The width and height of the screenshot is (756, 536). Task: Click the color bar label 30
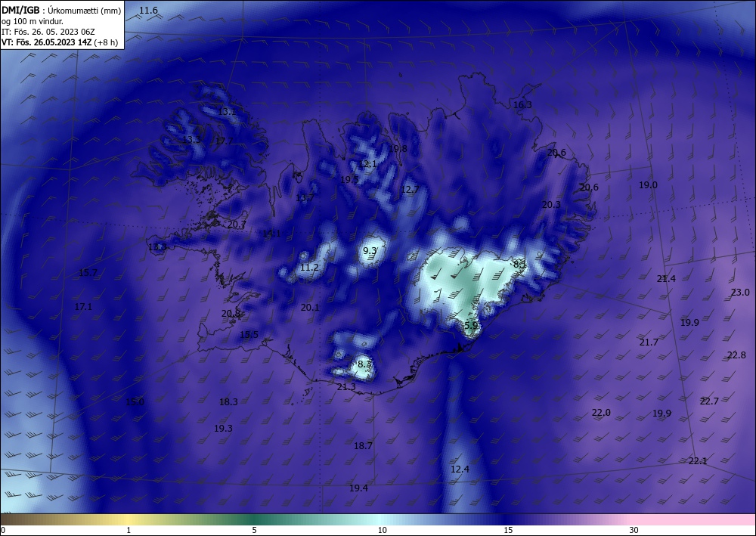[634, 530]
